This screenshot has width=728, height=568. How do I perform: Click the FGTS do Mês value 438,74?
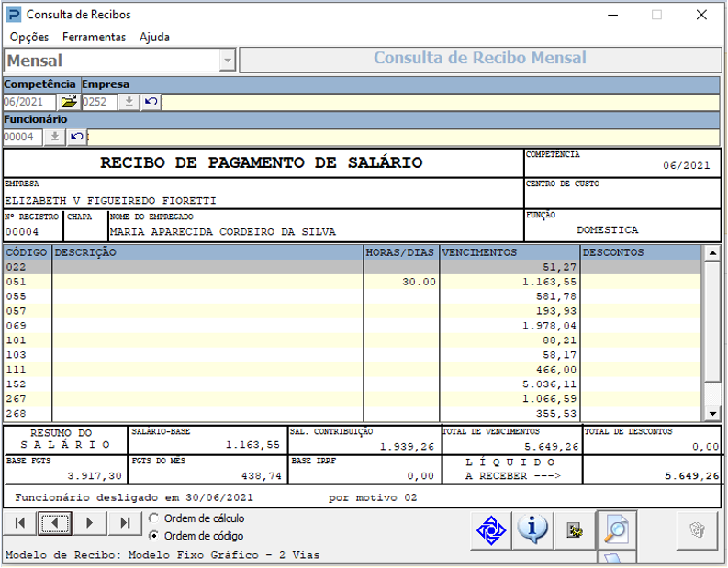(262, 476)
